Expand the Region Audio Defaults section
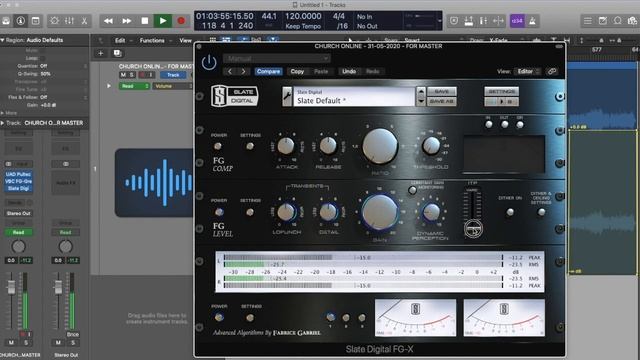This screenshot has width=640, height=360. (2, 40)
